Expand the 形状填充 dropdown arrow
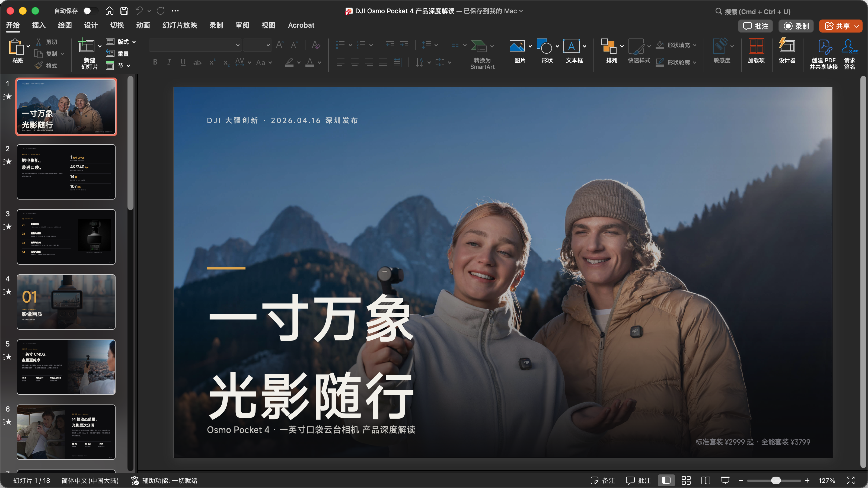868x488 pixels. point(694,45)
